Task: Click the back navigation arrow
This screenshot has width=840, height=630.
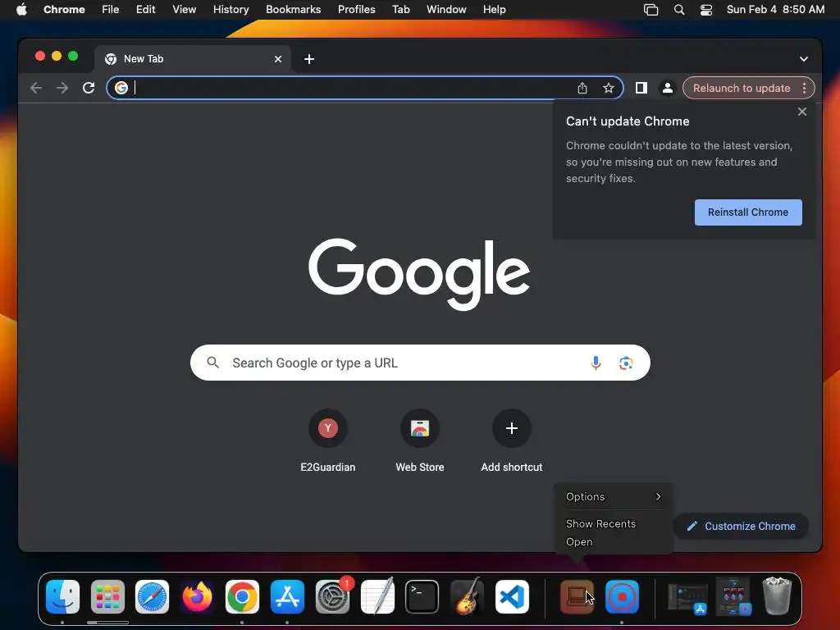Action: [36, 88]
